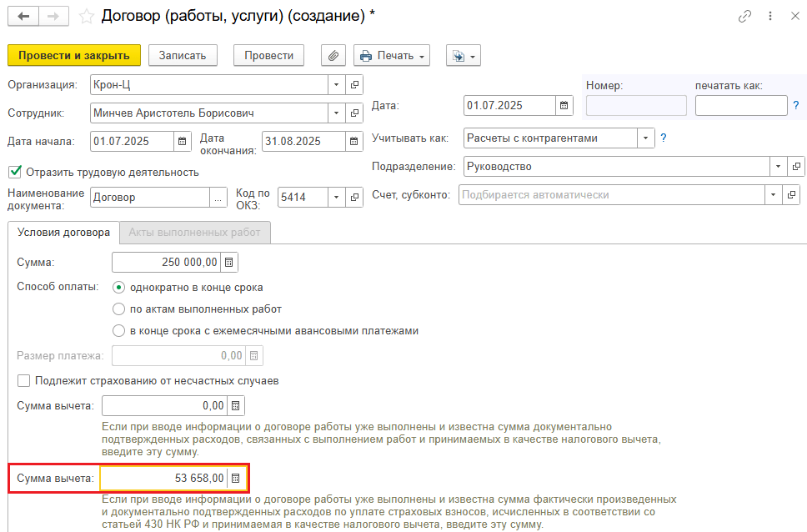Viewport: 807px width, 532px height.
Task: Open Организация record via open-form icon
Action: 354,85
